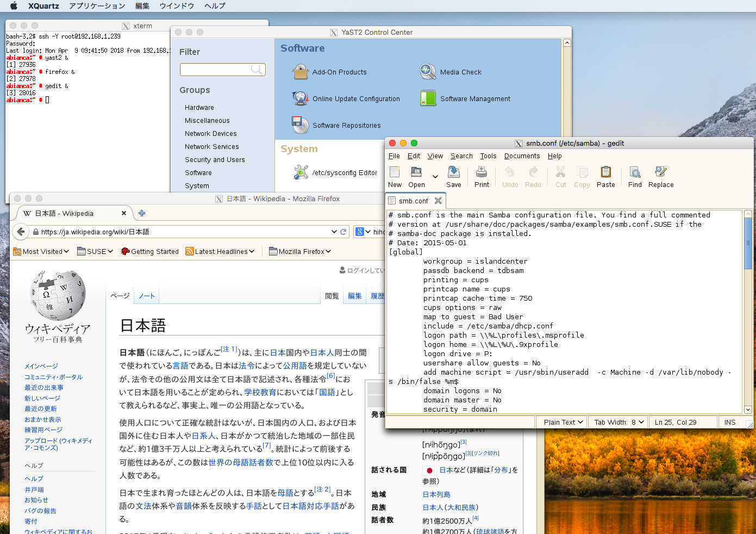Open /etc/sysconfig Editor in YaST2
Screen dimensions: 756x534
tap(335, 172)
